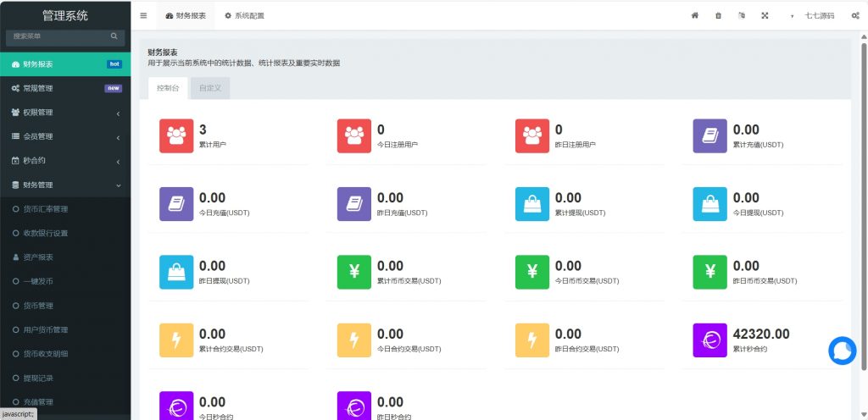Click the search magnifier in sidebar

(x=114, y=36)
